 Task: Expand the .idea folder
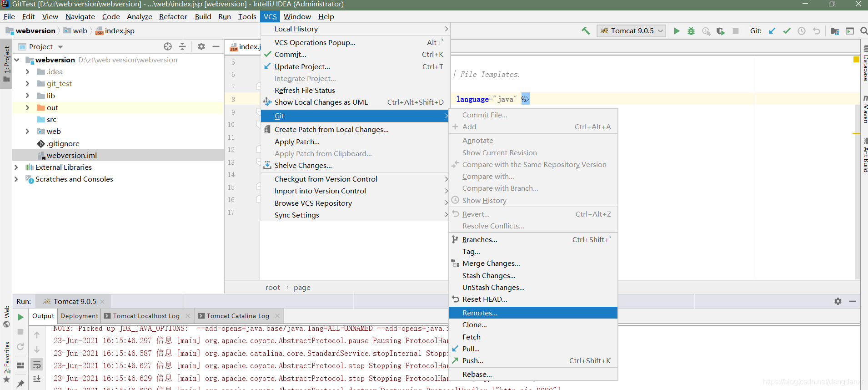(27, 71)
